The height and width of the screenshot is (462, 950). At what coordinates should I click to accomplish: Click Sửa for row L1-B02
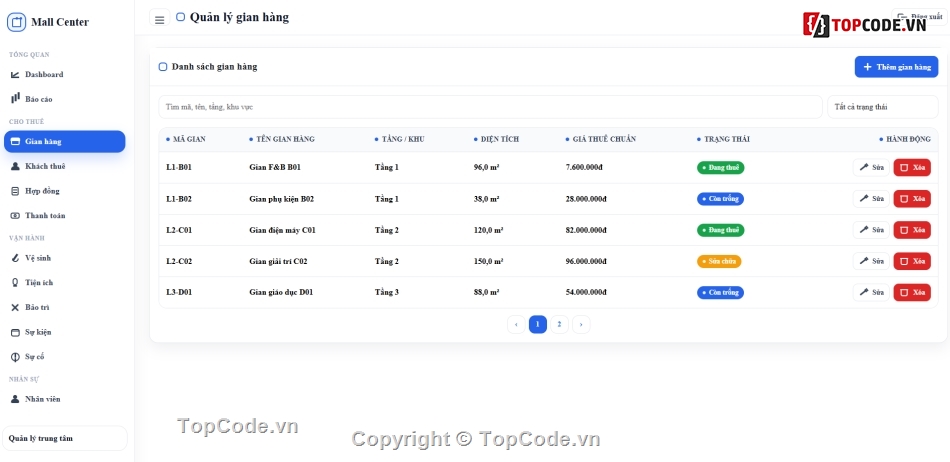pos(871,199)
